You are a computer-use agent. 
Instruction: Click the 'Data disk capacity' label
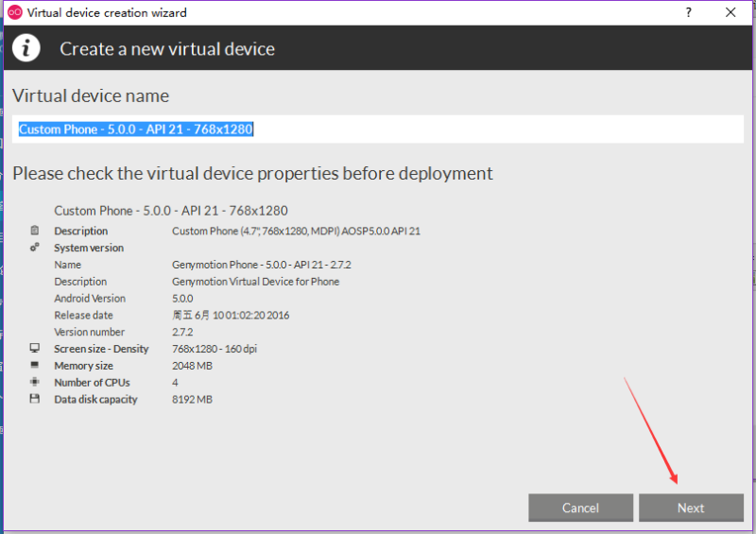click(95, 400)
